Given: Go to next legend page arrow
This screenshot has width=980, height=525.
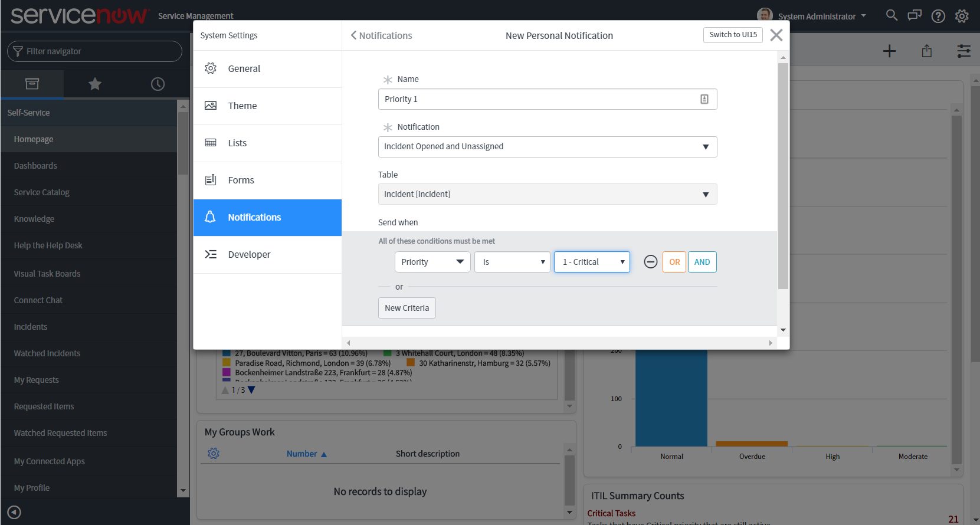Looking at the screenshot, I should point(251,390).
